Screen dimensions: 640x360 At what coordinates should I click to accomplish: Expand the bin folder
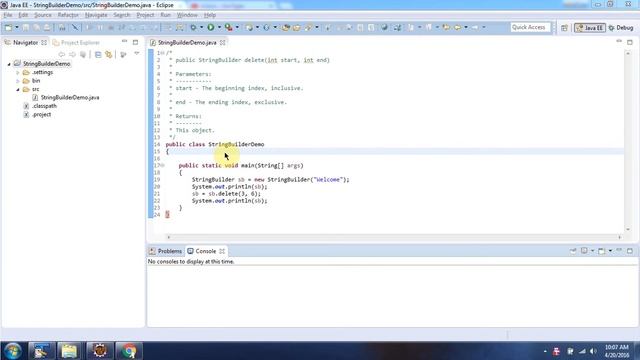pos(18,81)
